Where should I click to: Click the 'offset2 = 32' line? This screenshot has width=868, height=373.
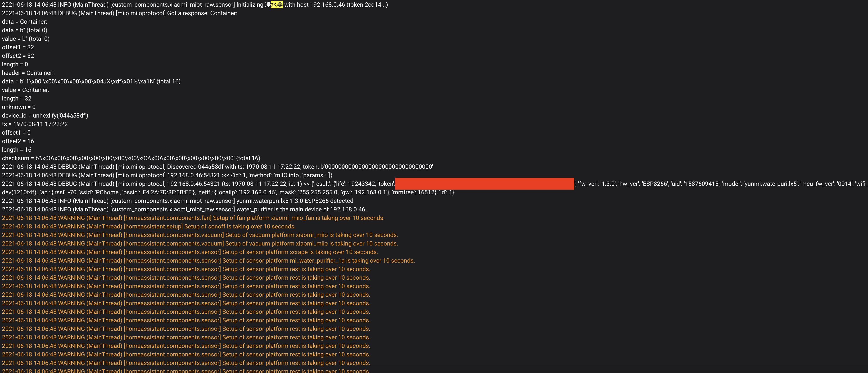[x=18, y=56]
